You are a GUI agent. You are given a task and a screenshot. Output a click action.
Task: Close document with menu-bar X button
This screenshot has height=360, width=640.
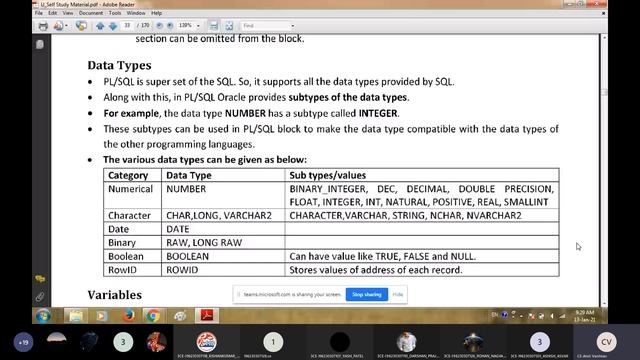tap(603, 13)
